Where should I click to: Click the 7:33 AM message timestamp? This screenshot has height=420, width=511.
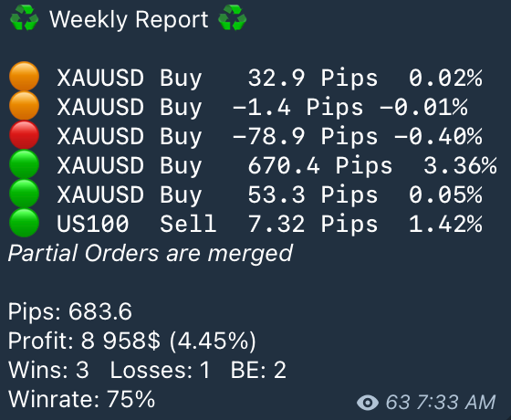[456, 403]
